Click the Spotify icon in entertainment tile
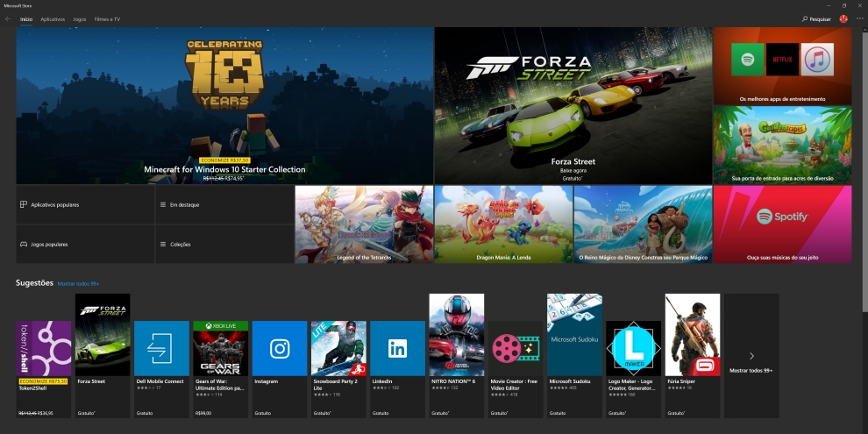Image resolution: width=868 pixels, height=434 pixels. pos(748,60)
